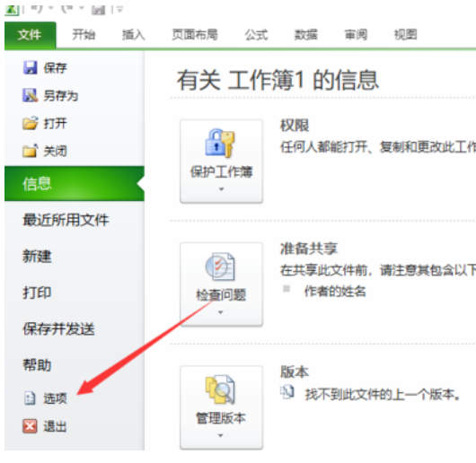Click the Redo icon in quick access toolbar
This screenshot has height=463, width=476.
click(67, 8)
